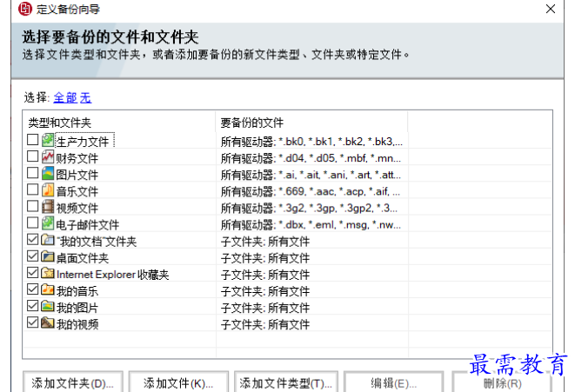The height and width of the screenshot is (392, 575).
Task: Click the *.ai, *.ait file pattern cell
Action: [311, 175]
